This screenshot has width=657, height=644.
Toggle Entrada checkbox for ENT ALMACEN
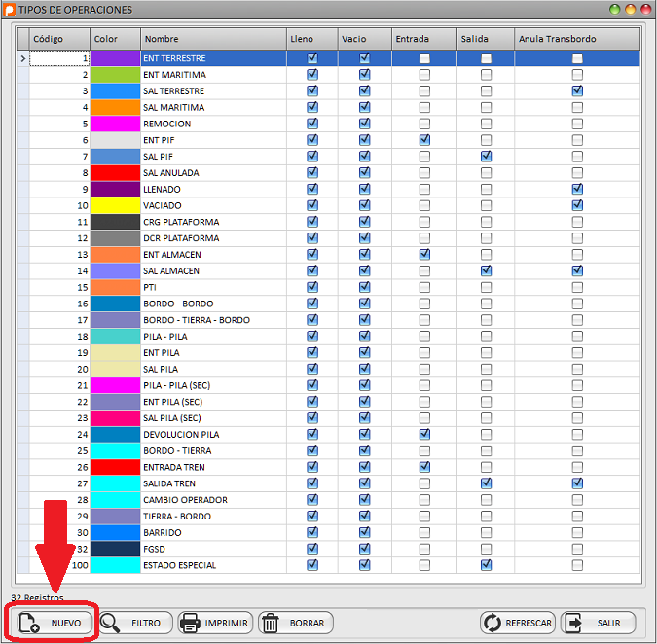pos(424,255)
